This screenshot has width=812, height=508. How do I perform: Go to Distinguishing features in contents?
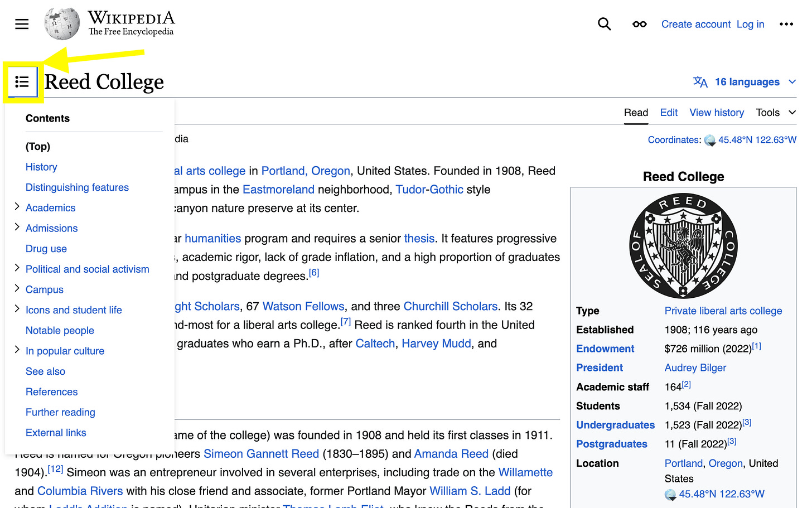tap(77, 187)
